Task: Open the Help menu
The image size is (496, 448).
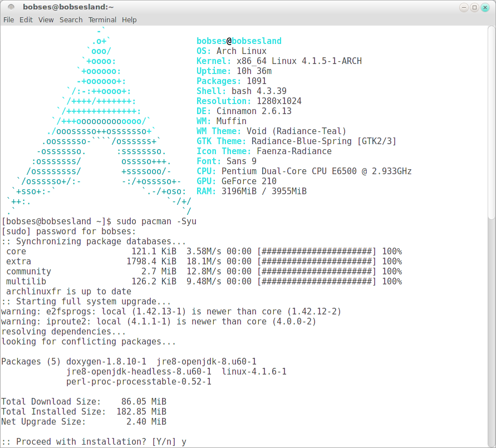Action: 129,20
